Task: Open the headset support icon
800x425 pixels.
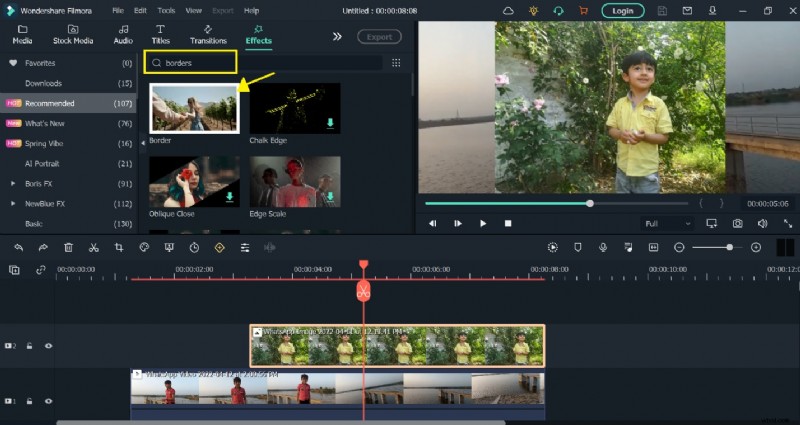Action: pyautogui.click(x=559, y=11)
